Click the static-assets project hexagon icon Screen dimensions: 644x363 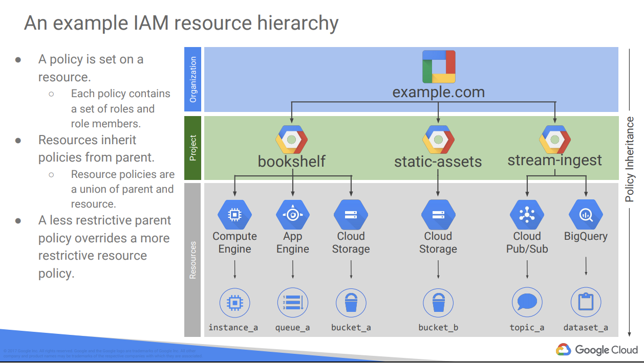tap(438, 139)
